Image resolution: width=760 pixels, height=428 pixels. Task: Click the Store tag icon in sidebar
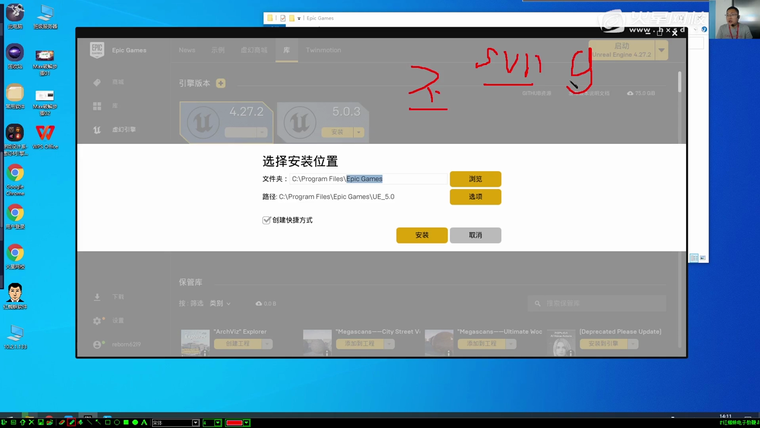coord(97,82)
